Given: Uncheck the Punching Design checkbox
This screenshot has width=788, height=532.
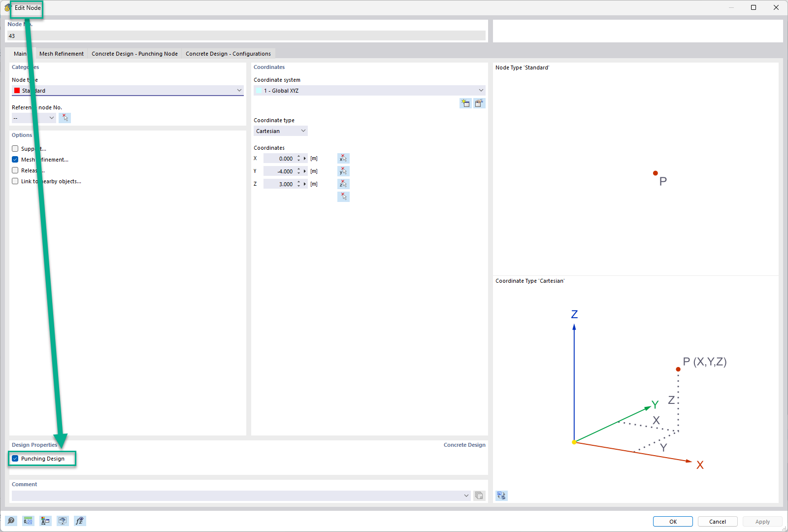Looking at the screenshot, I should click(x=14, y=458).
